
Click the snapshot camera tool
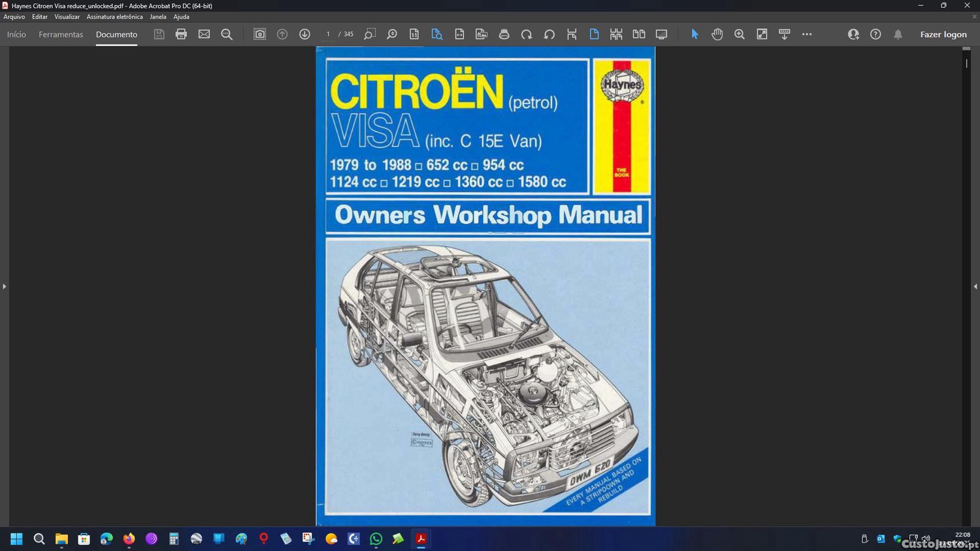pyautogui.click(x=259, y=35)
